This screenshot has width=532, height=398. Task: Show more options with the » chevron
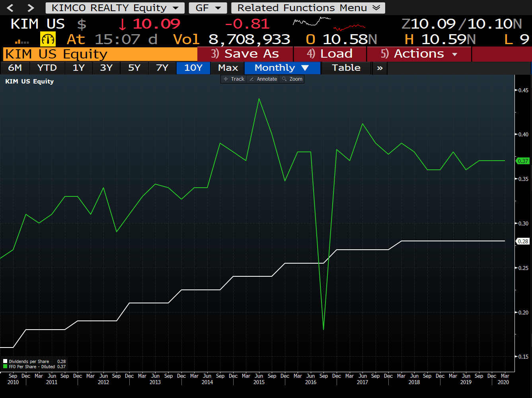380,68
